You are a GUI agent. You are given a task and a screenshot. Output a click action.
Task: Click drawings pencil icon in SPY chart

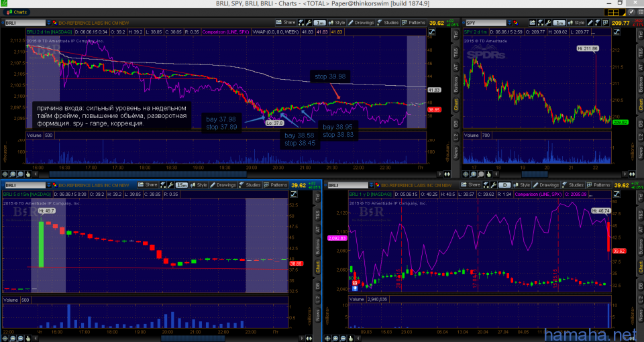point(590,23)
